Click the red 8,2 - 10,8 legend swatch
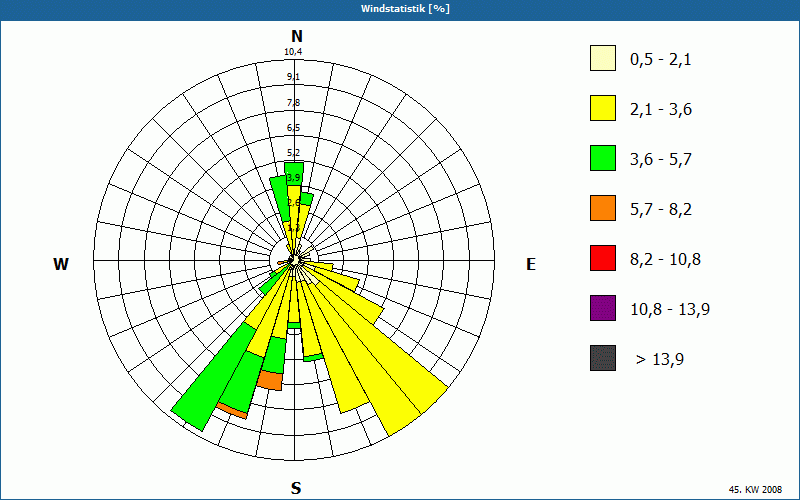Viewport: 800px width, 500px height. click(x=603, y=258)
